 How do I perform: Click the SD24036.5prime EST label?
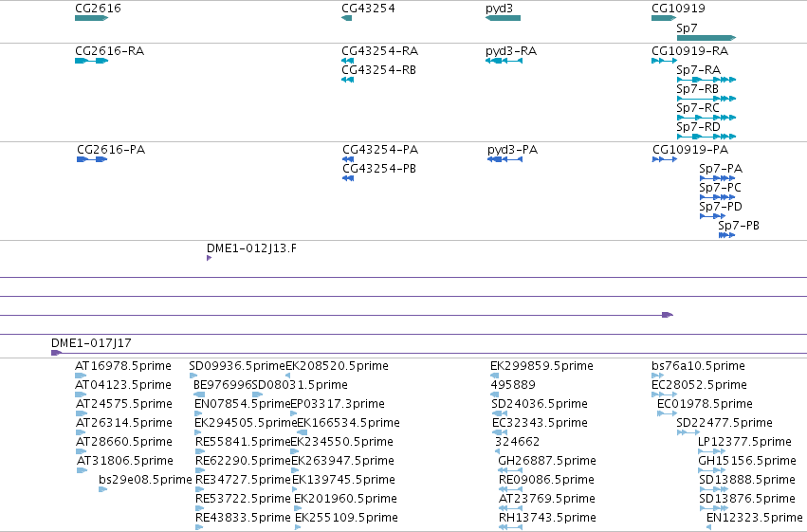click(540, 404)
